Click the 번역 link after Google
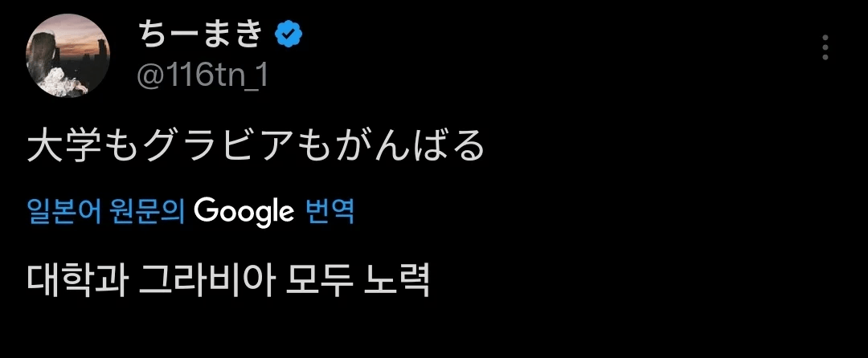 pyautogui.click(x=330, y=211)
